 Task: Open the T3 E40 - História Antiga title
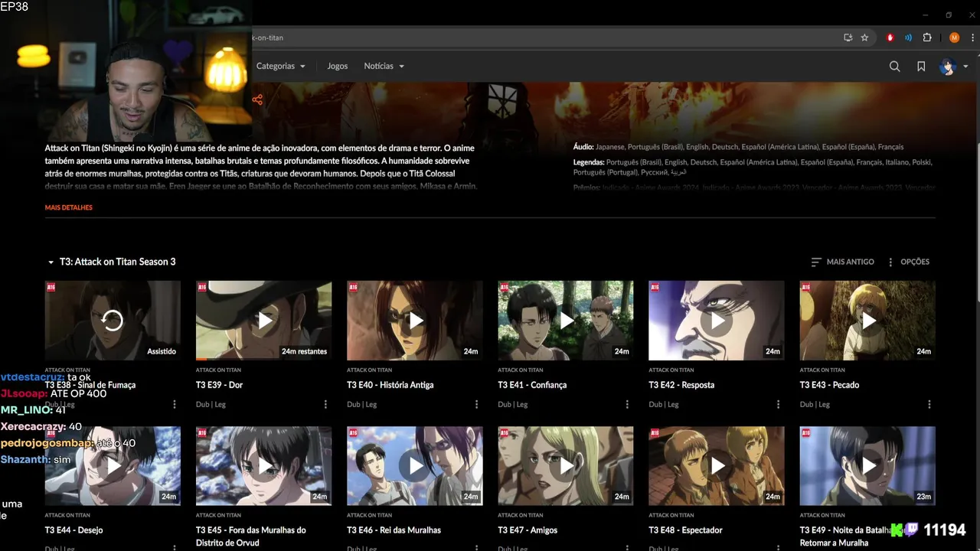coord(390,385)
